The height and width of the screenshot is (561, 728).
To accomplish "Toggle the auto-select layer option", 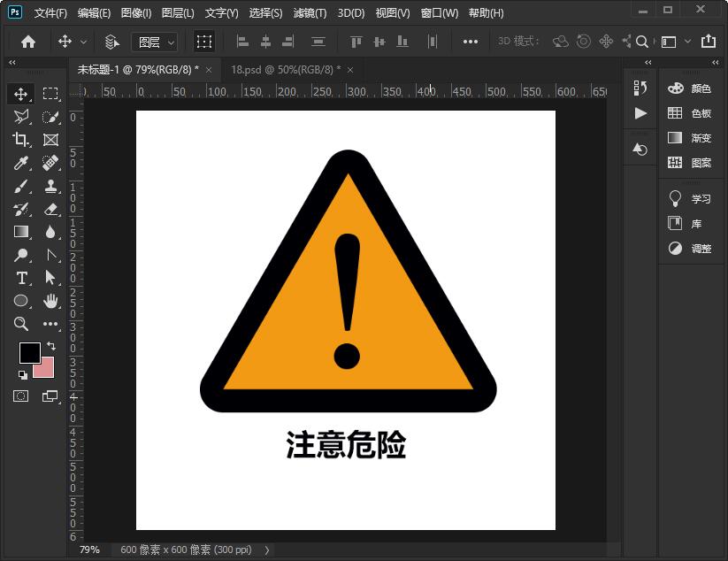I will pos(111,42).
